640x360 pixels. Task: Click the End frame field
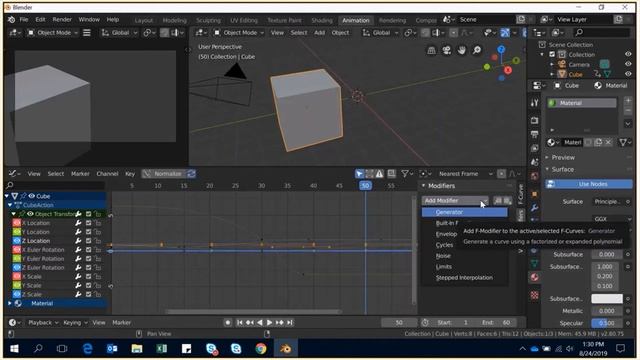click(x=497, y=322)
